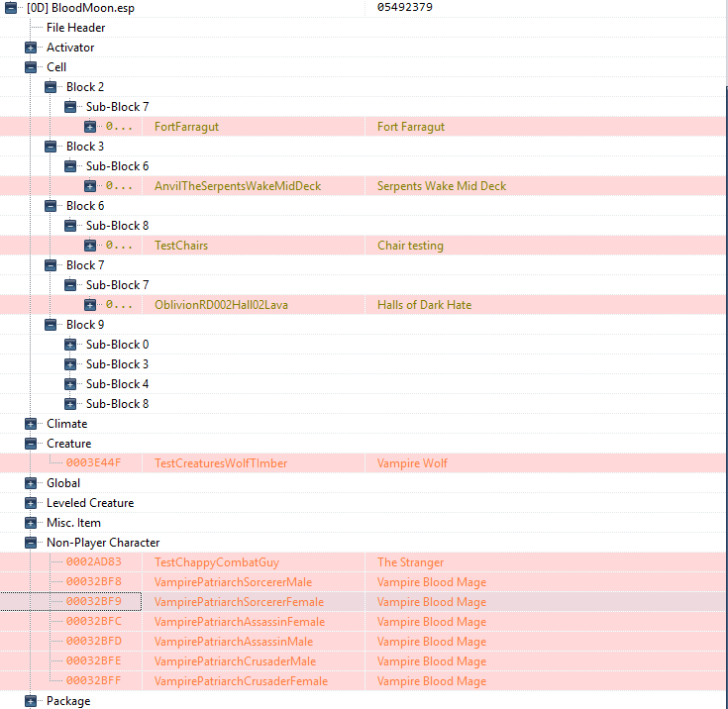Screen dimensions: 728x709
Task: Expand the FortFarragut cell record
Action: coord(90,127)
